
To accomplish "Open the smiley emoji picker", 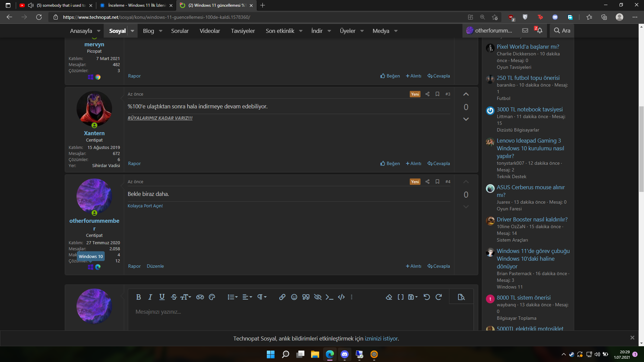I will 294,297.
